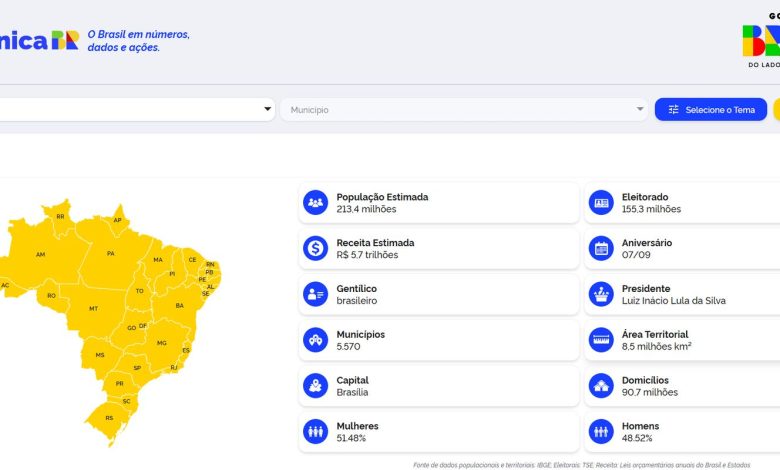This screenshot has height=470, width=780.
Task: Click the Eleitorado ID card icon
Action: tap(601, 202)
